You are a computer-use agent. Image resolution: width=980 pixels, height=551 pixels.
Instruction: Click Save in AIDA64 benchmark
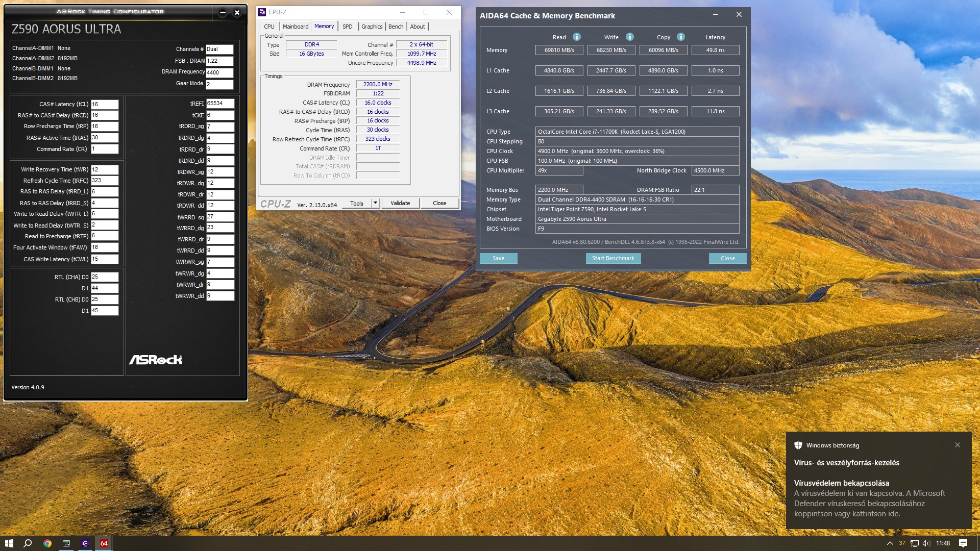pos(499,258)
